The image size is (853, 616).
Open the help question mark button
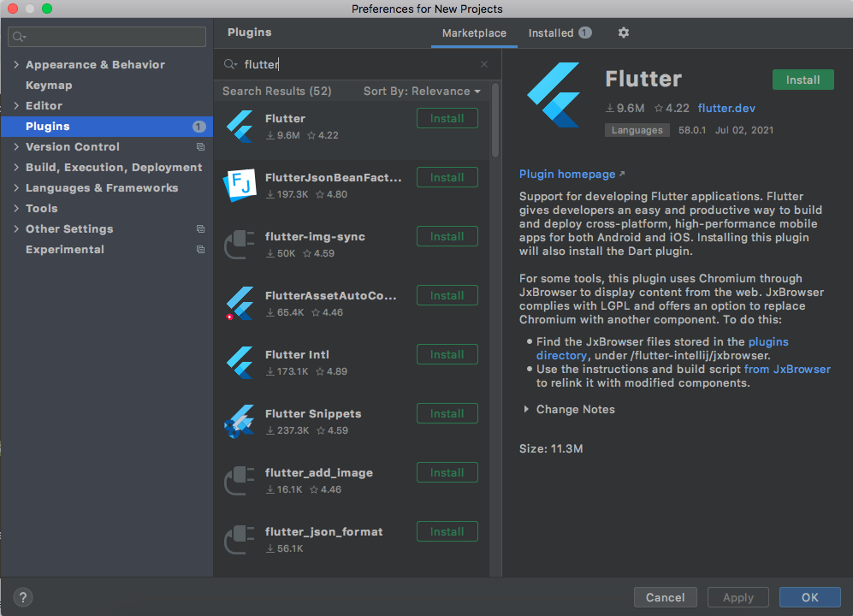(23, 597)
